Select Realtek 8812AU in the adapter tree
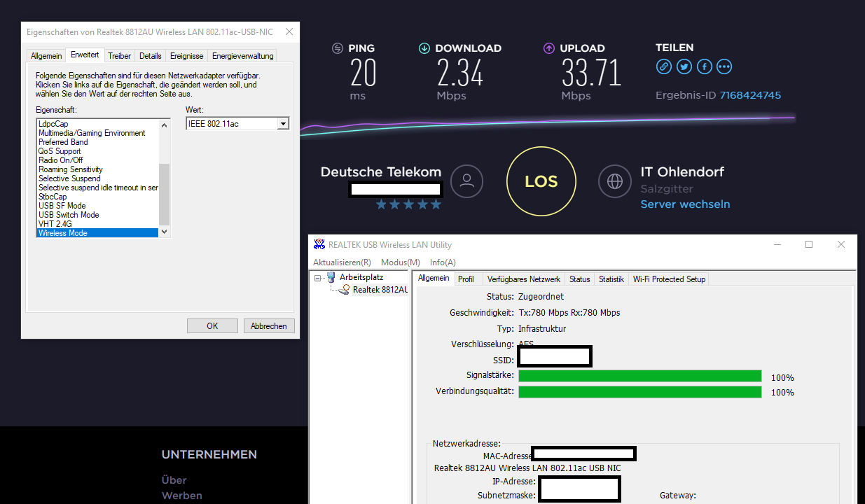 (x=380, y=289)
